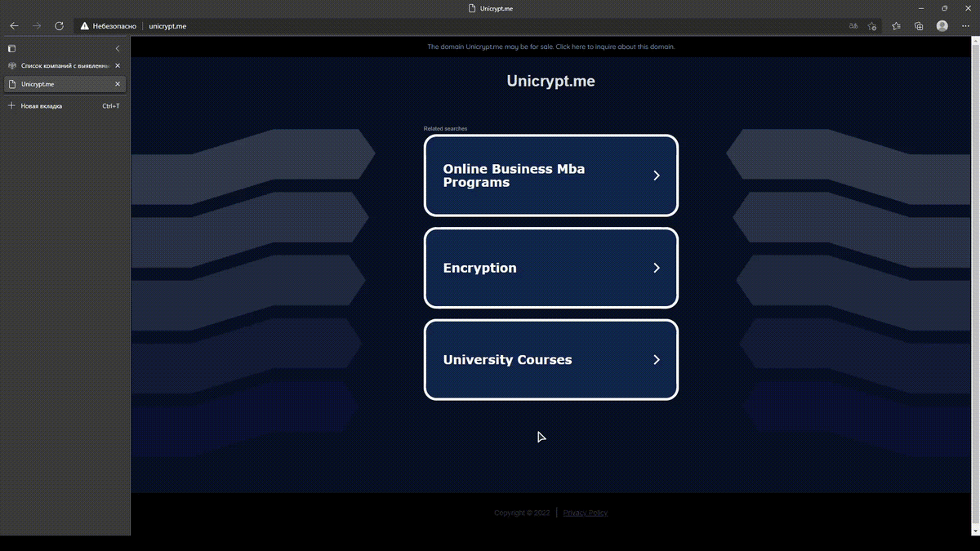Click the Unicrypt.me page heading

551,81
